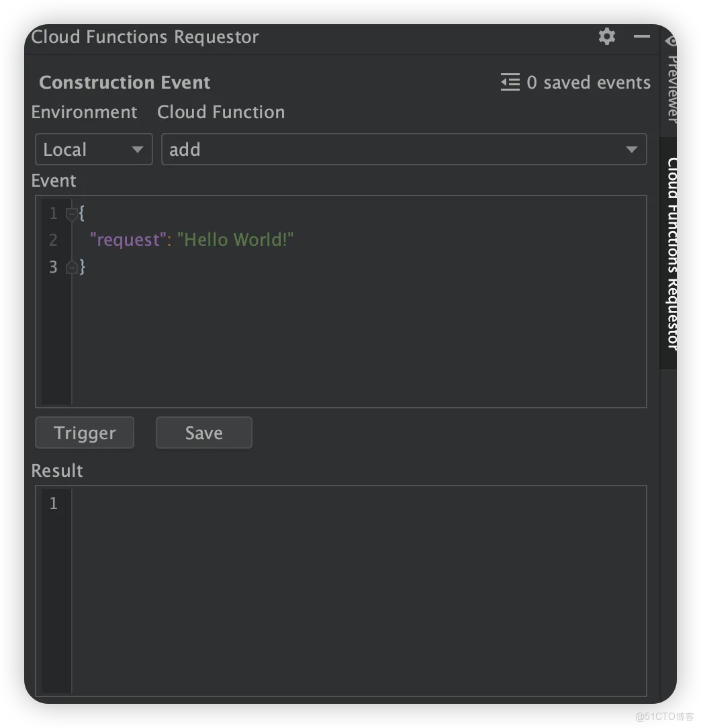Switch to the Previewer side tab

click(671, 88)
